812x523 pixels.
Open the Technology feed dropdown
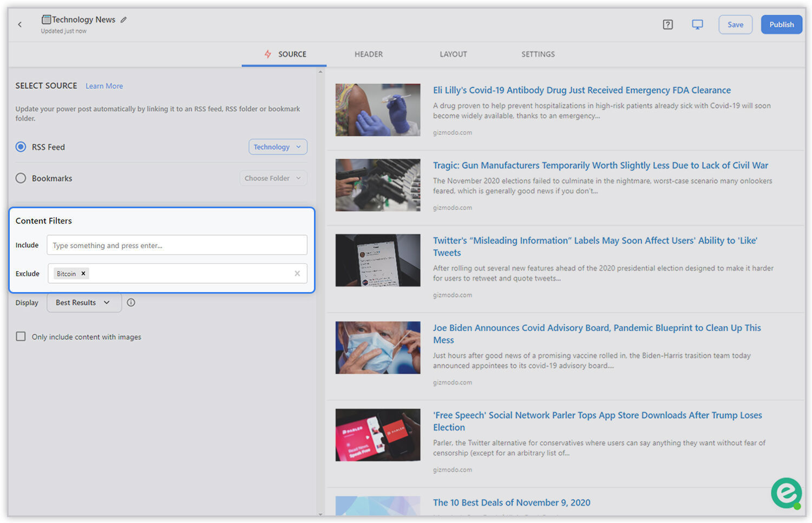(278, 147)
